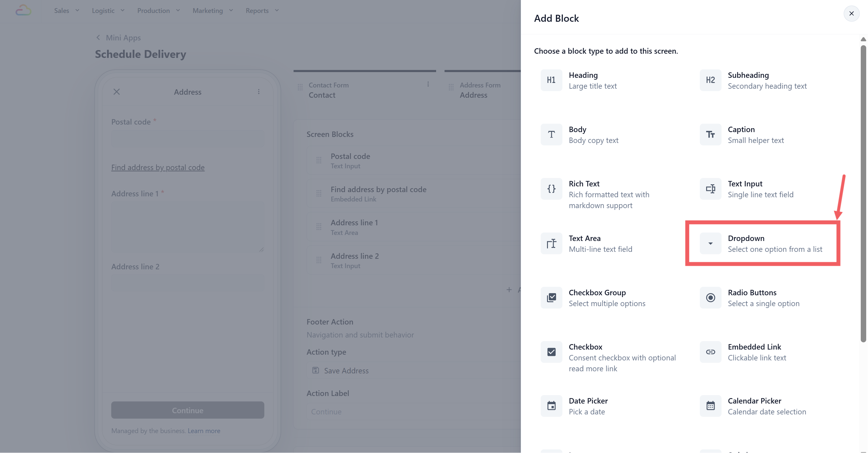Click the cloud logo in the navbar

23,11
